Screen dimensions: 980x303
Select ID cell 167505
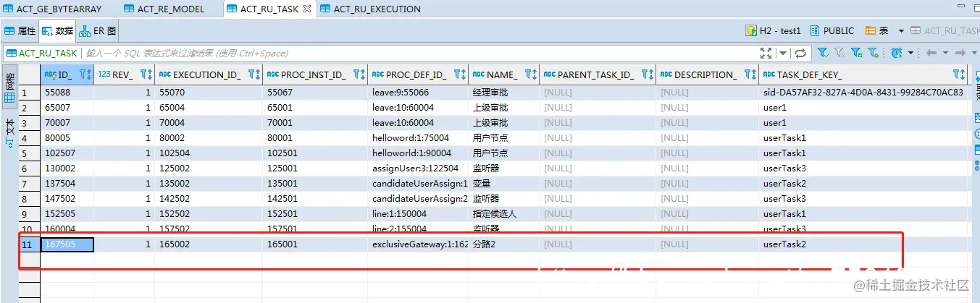pos(67,244)
